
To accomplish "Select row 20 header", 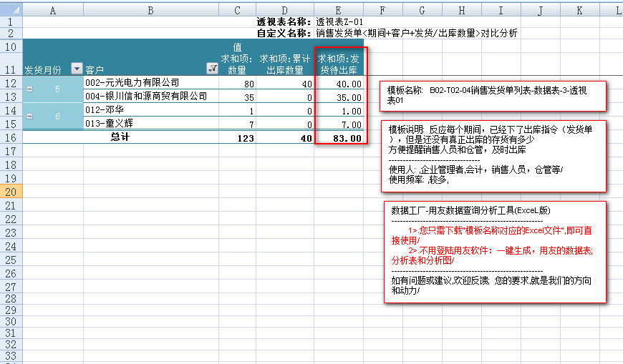I will (x=11, y=192).
